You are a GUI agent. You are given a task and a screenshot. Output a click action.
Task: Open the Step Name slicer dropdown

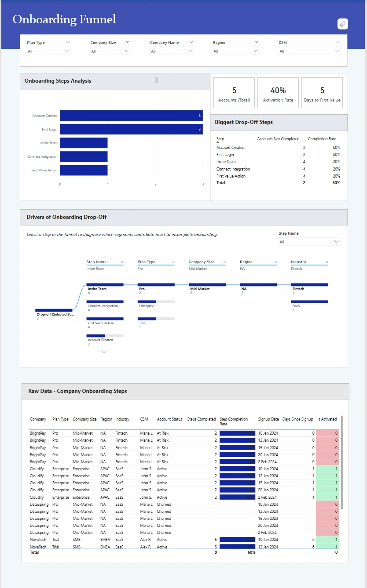pyautogui.click(x=309, y=242)
